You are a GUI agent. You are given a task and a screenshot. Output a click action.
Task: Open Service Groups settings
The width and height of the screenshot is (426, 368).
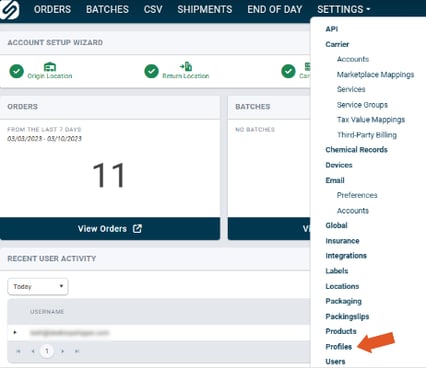click(362, 105)
